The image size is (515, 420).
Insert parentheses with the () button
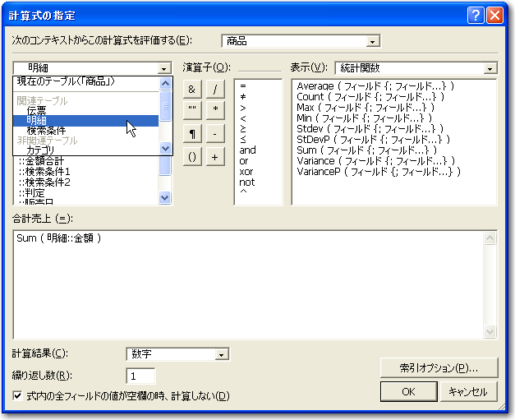click(191, 157)
